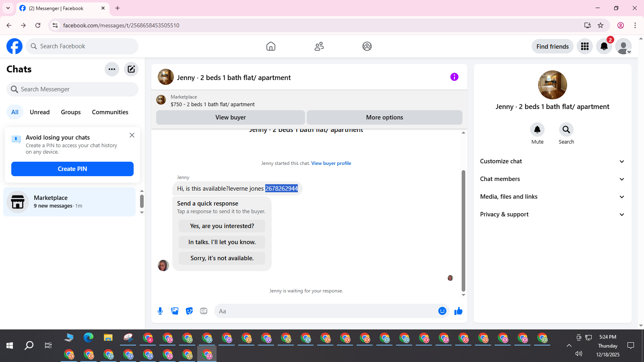Attach a photo or file icon

[x=175, y=311]
